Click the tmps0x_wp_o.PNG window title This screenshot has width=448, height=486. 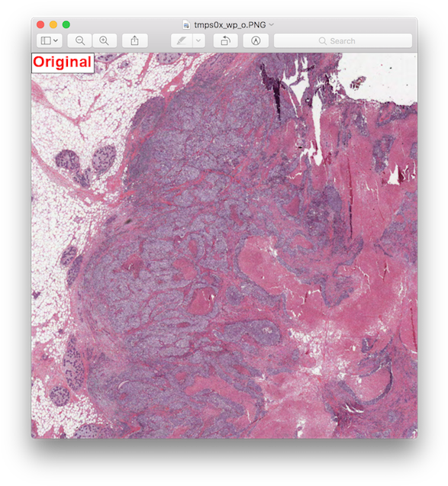[x=230, y=24]
